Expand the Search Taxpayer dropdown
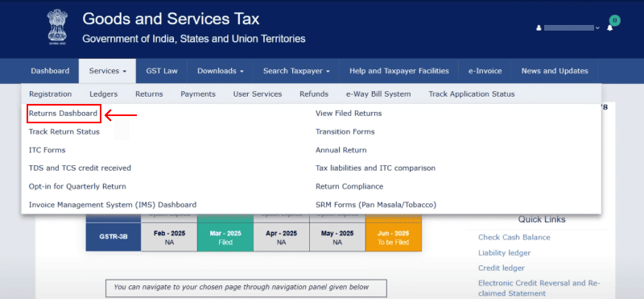Viewport: 644px width, 299px height. pos(296,71)
